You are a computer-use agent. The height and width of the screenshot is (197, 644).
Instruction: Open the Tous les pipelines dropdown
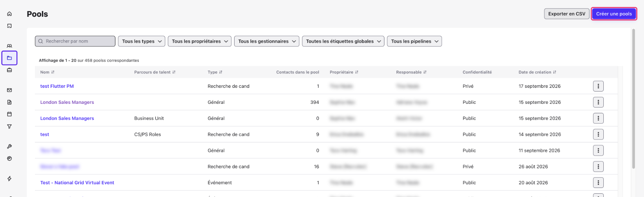tap(414, 41)
